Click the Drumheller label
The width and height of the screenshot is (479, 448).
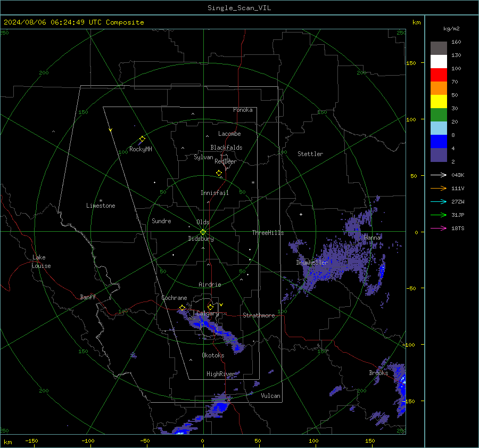312,263
